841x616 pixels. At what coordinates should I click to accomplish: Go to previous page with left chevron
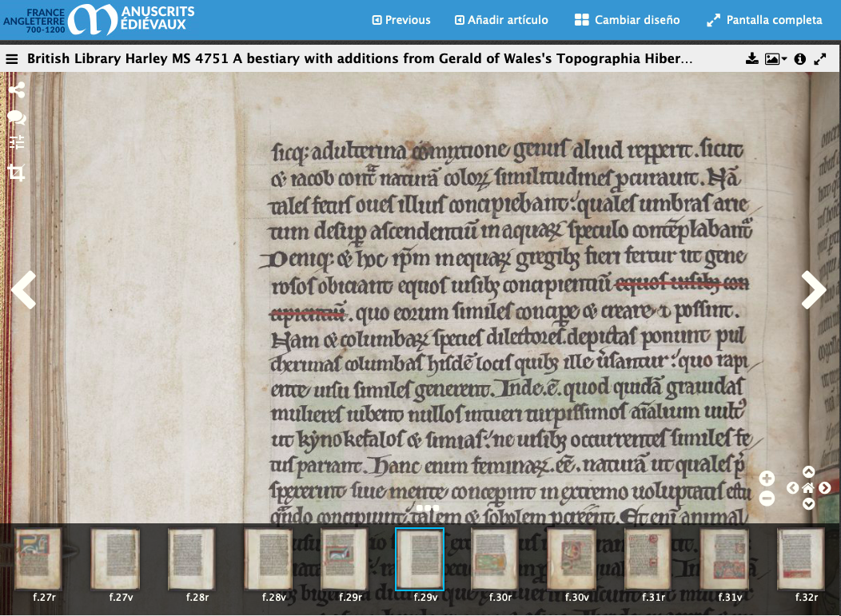click(24, 289)
